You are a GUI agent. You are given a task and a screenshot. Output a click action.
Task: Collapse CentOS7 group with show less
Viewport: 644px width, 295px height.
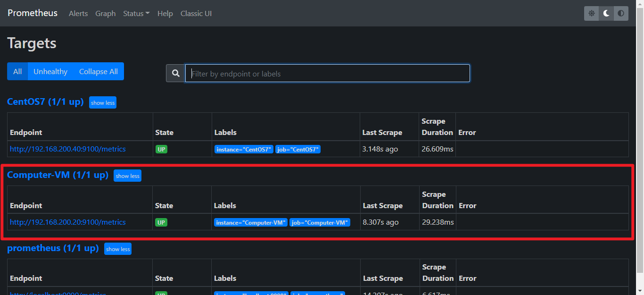[103, 102]
